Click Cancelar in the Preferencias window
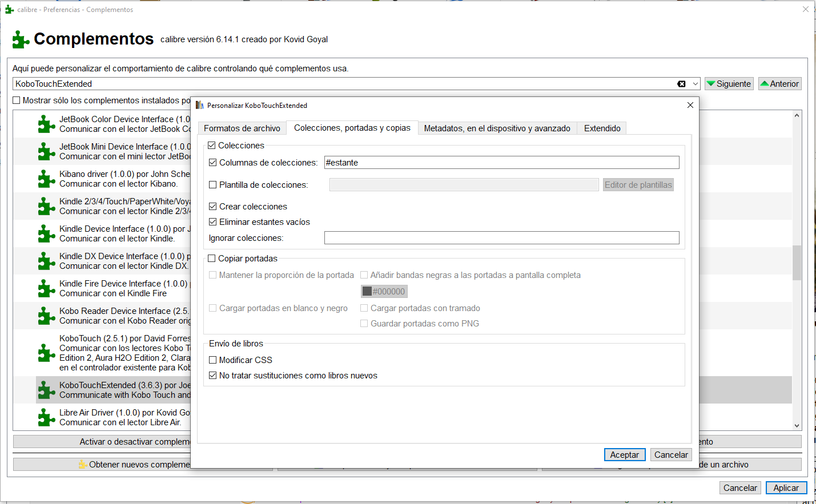Image resolution: width=816 pixels, height=504 pixels. 740,488
